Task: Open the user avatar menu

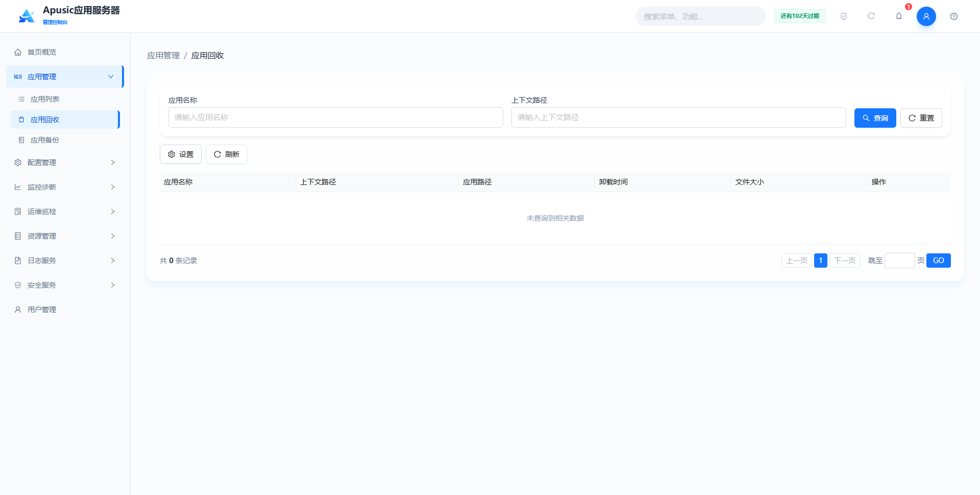Action: (x=926, y=16)
